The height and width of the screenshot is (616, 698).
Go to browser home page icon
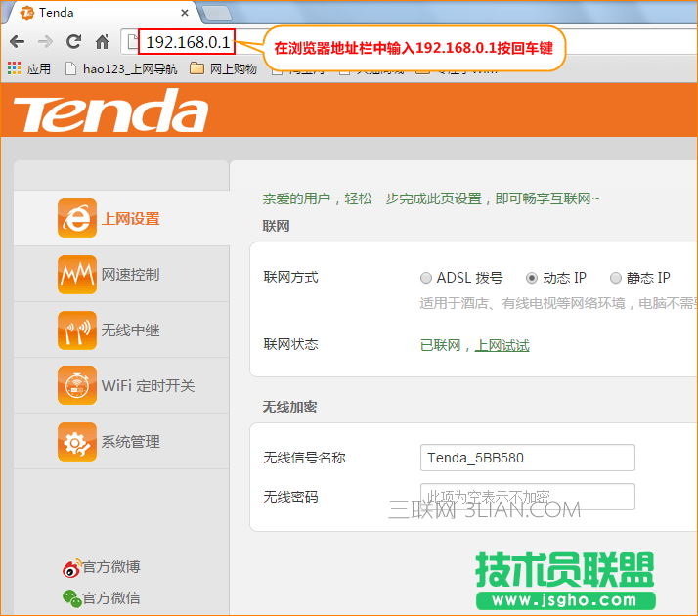102,42
